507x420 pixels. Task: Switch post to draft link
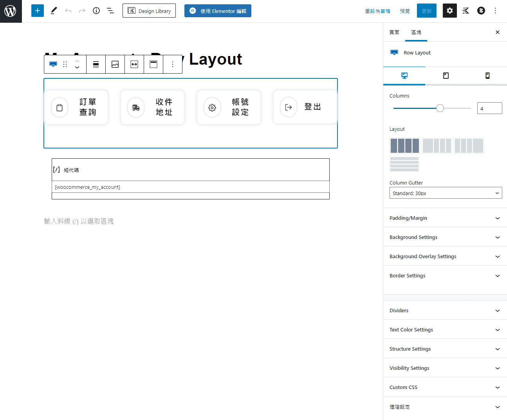coord(377,11)
